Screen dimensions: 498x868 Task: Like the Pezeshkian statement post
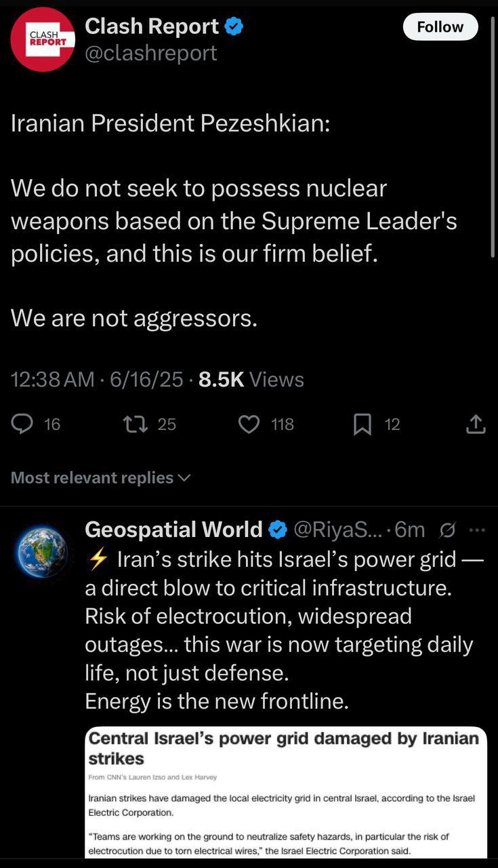pyautogui.click(x=249, y=425)
